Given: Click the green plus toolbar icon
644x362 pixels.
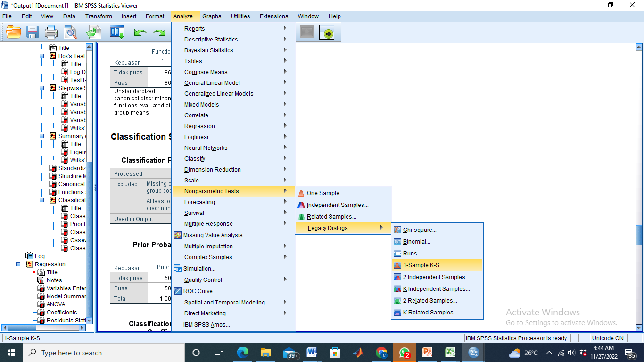Looking at the screenshot, I should tap(327, 33).
